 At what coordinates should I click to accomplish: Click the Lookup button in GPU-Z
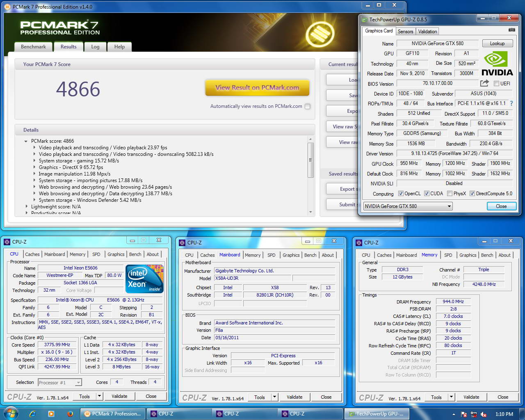497,43
